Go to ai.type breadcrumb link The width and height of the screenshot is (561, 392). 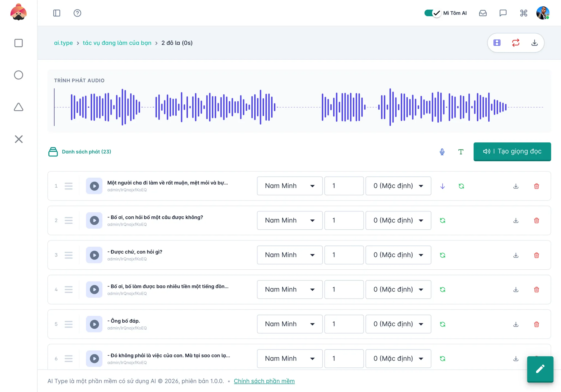pyautogui.click(x=63, y=43)
